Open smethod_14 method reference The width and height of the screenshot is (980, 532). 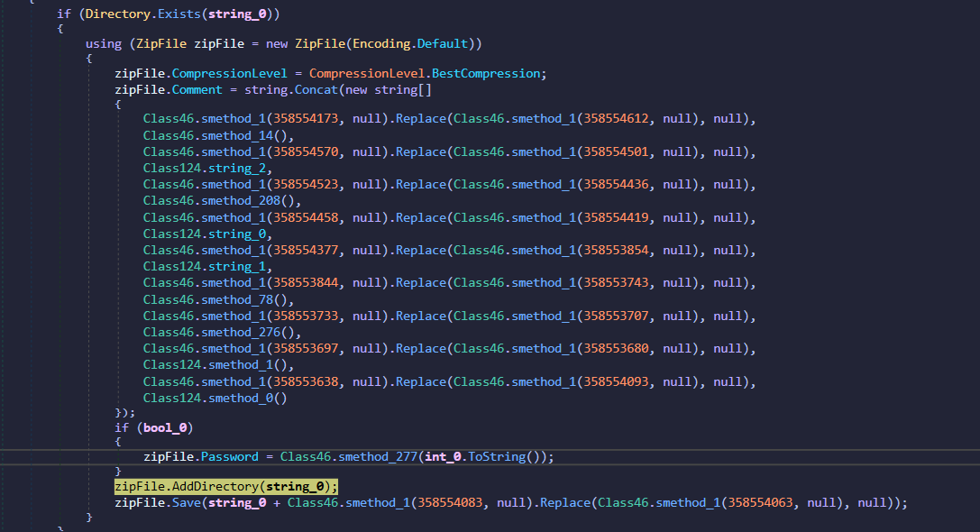(236, 135)
